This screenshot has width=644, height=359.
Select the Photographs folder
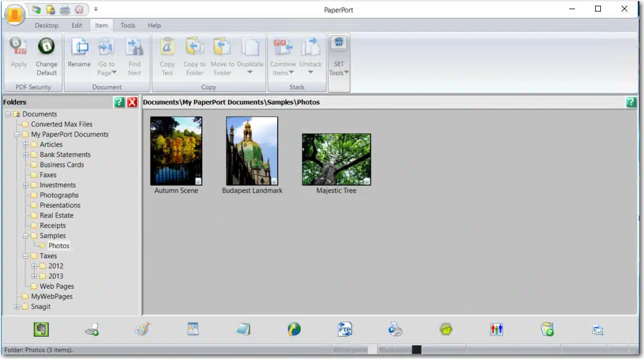59,195
